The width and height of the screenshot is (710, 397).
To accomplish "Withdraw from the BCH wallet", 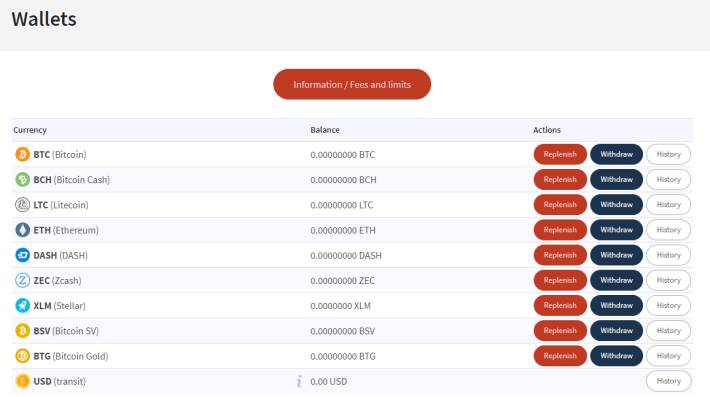I will [616, 180].
